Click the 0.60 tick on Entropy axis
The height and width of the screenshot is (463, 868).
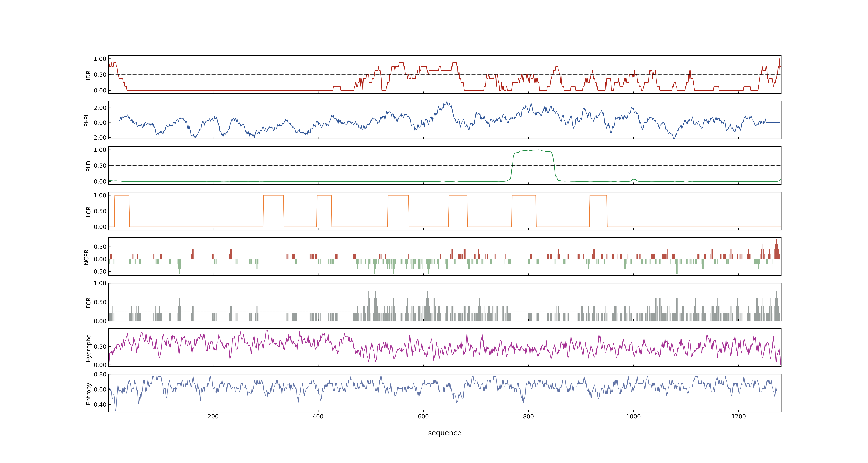[x=100, y=389]
